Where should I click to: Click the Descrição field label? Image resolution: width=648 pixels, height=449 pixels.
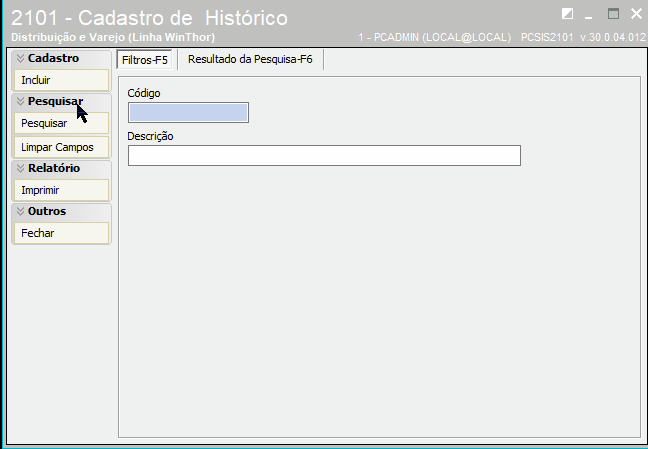point(150,136)
